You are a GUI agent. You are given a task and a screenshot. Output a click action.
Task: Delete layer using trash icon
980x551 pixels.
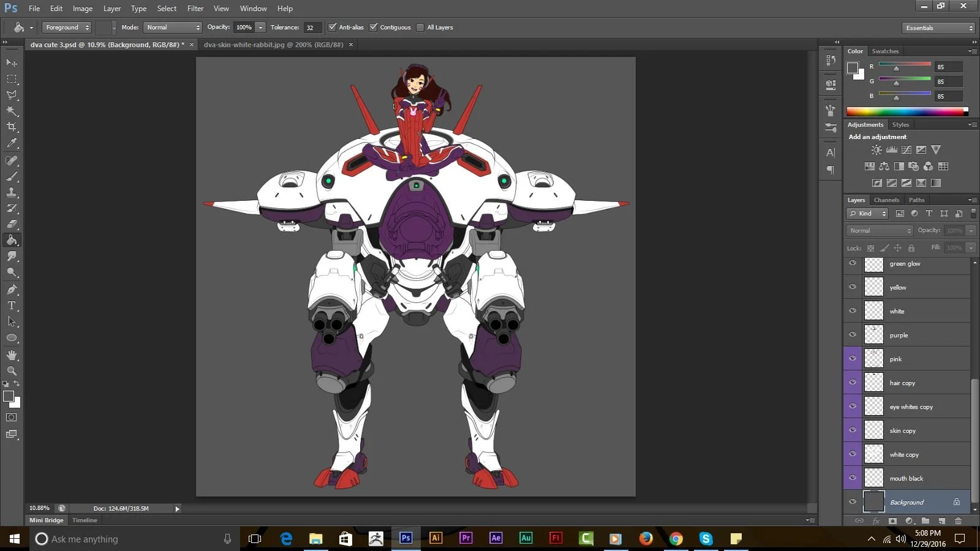[959, 521]
